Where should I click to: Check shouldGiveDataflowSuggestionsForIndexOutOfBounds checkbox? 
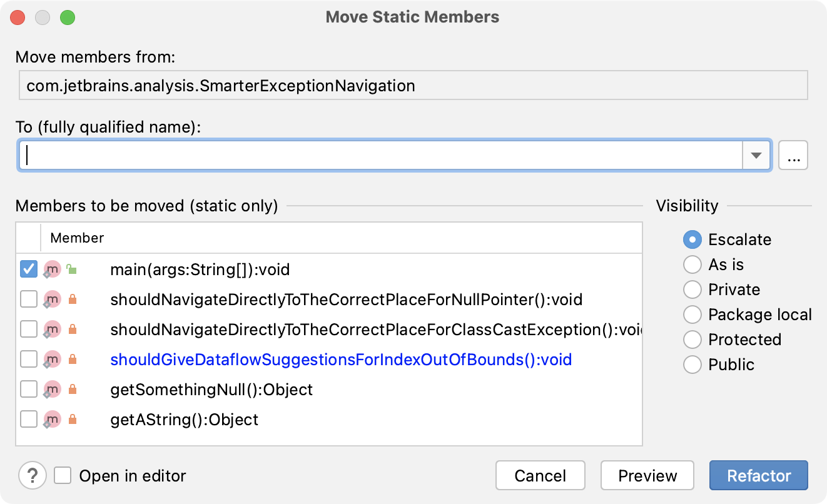tap(29, 360)
